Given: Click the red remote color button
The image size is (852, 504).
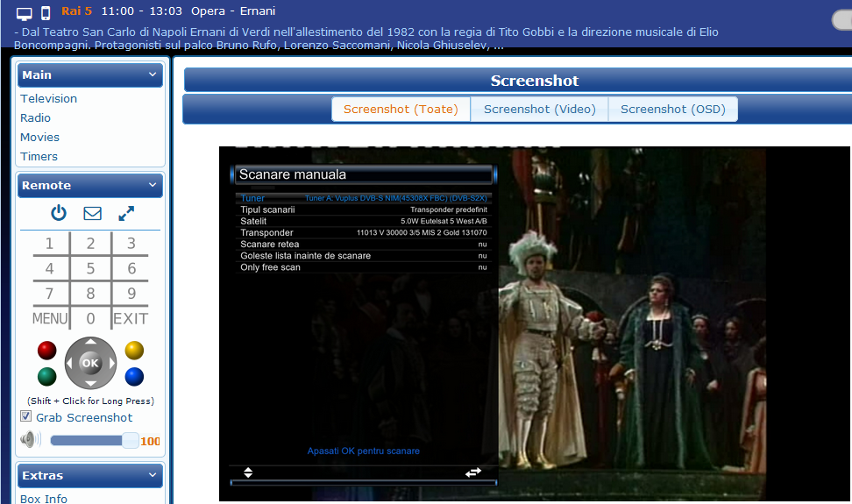Looking at the screenshot, I should click(x=46, y=351).
